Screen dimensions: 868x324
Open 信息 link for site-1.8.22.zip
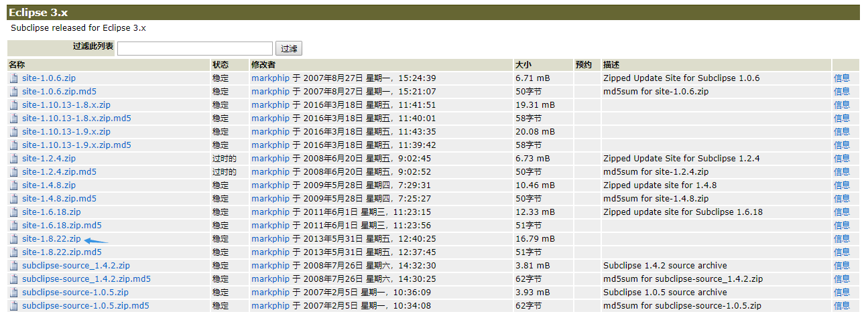coord(842,239)
